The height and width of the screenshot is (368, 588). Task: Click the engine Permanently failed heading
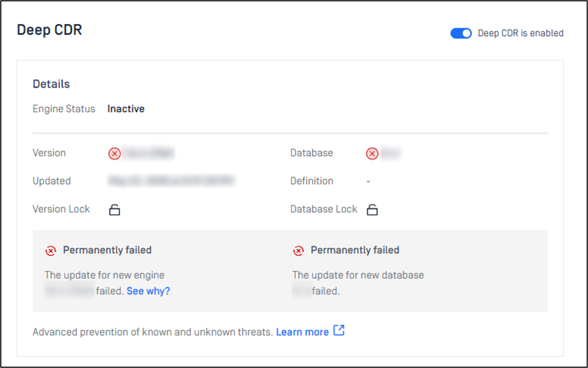tap(107, 250)
